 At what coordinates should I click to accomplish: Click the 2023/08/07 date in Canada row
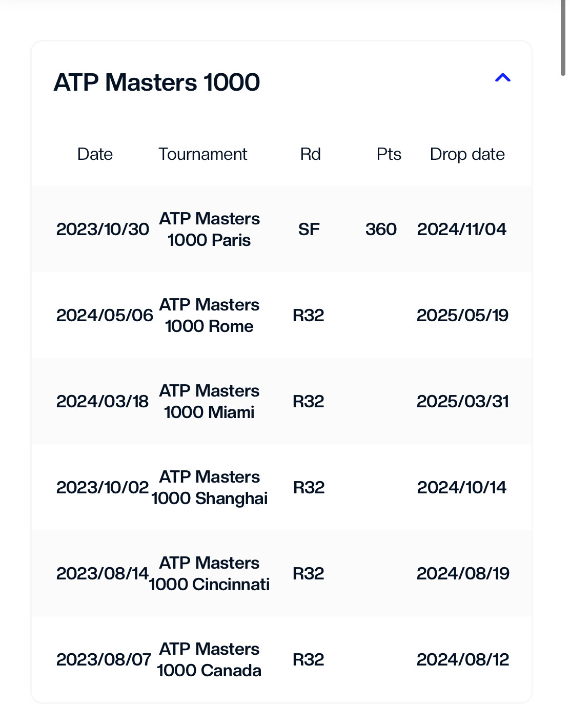104,659
